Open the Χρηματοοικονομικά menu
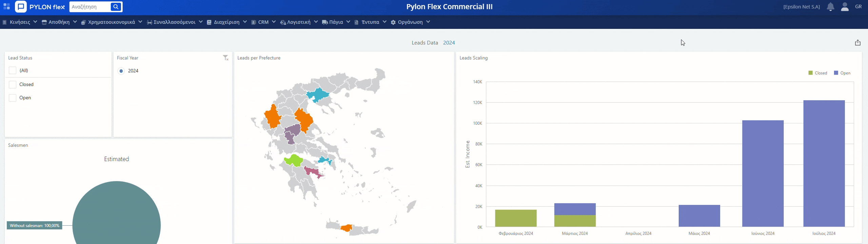This screenshot has height=244, width=868. (x=112, y=22)
